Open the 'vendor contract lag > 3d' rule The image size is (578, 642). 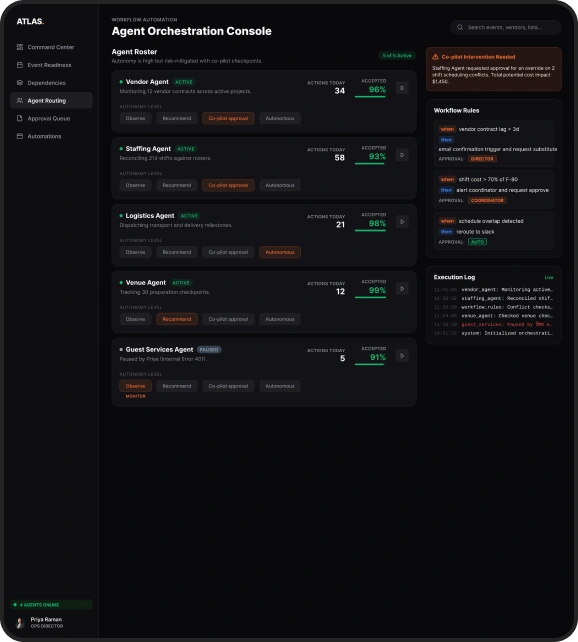click(x=494, y=143)
